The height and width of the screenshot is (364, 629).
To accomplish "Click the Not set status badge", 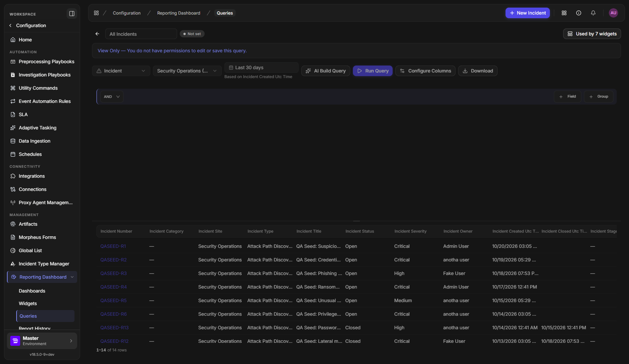I will pos(192,34).
